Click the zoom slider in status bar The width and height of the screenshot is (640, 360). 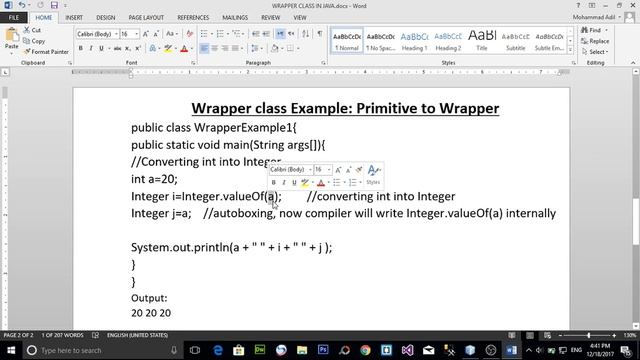(588, 335)
